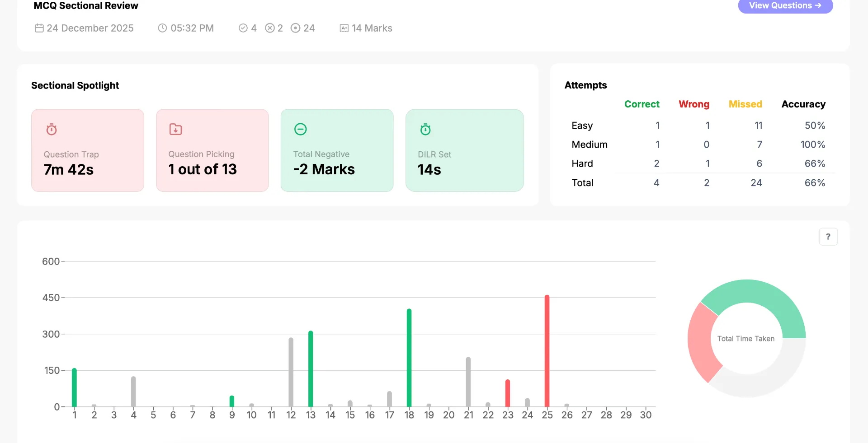Click the missed-questions circle icon
The height and width of the screenshot is (443, 868).
pos(295,28)
